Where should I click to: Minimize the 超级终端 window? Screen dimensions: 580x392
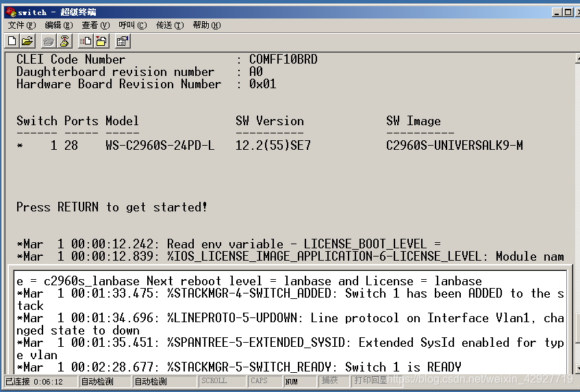coord(557,12)
